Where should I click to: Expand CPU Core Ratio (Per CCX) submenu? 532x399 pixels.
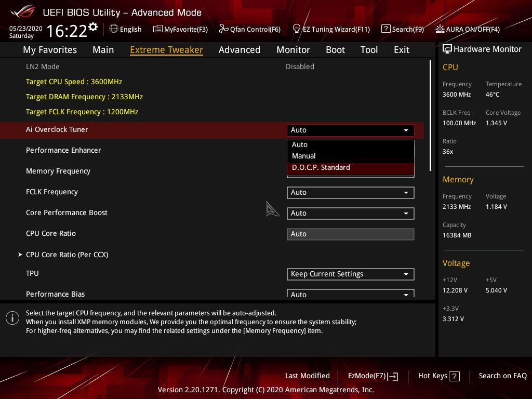(67, 255)
